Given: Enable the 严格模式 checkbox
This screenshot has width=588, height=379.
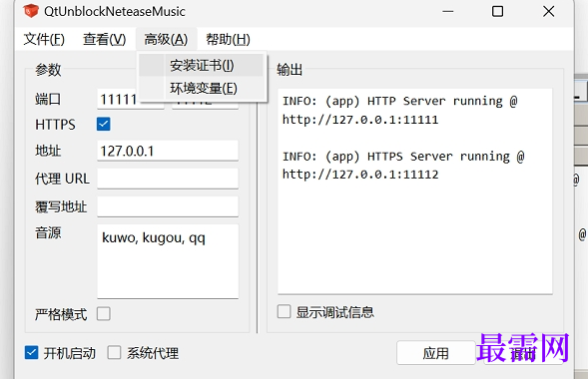Looking at the screenshot, I should click(104, 314).
